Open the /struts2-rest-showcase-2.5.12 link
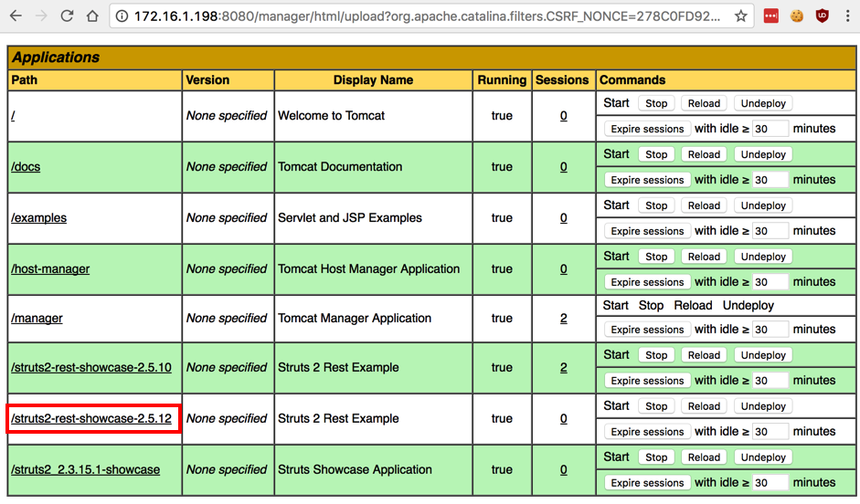Image resolution: width=860 pixels, height=504 pixels. 91,418
